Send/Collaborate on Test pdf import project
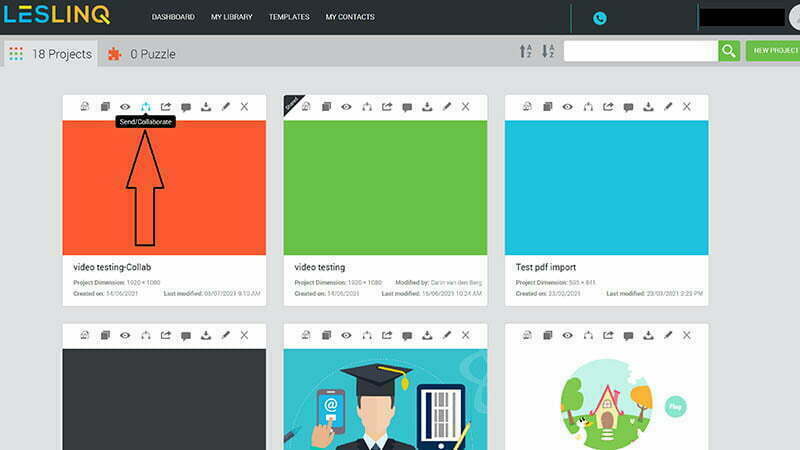This screenshot has width=800, height=450. coord(588,107)
